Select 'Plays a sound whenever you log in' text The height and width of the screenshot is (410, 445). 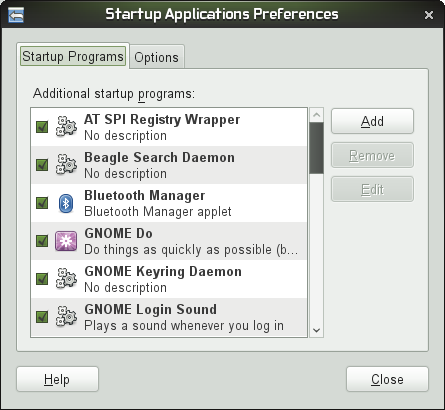click(x=184, y=326)
